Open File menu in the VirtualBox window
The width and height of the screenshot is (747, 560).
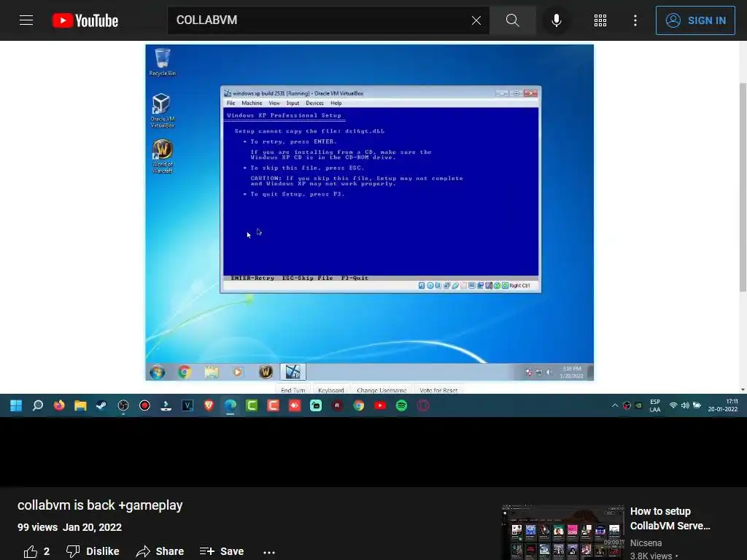[231, 103]
